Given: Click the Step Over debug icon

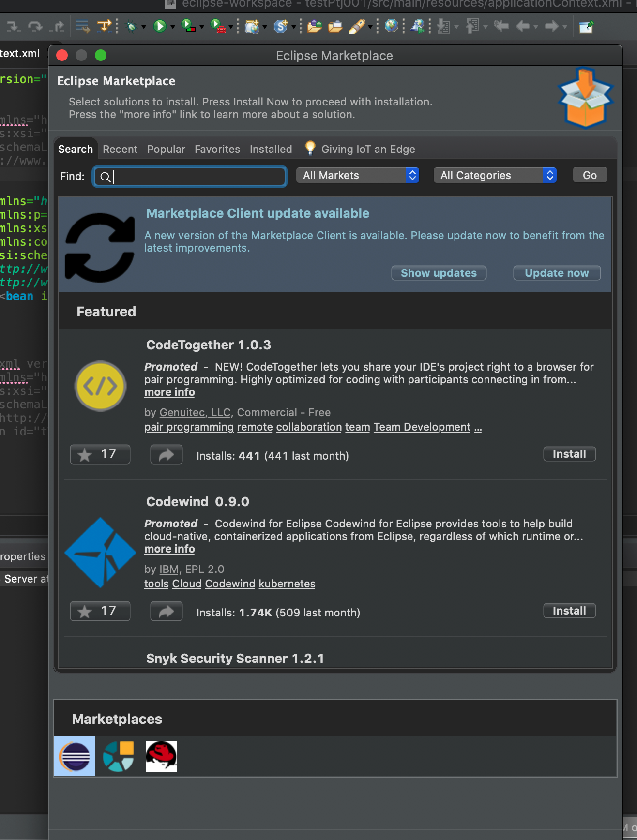Looking at the screenshot, I should tap(35, 26).
